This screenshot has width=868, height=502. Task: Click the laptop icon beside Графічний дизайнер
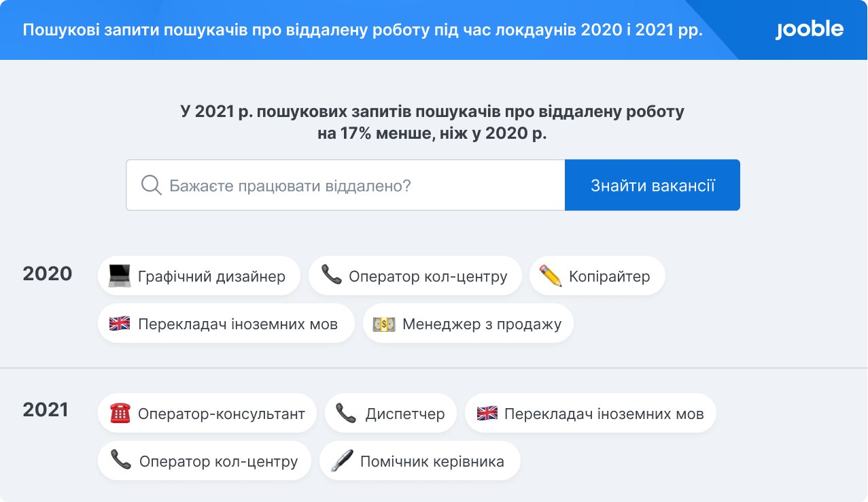coord(120,275)
